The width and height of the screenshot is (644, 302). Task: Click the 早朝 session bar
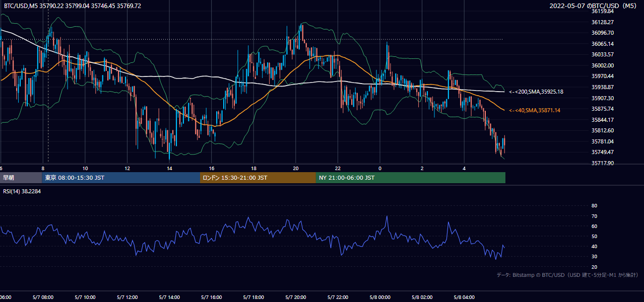pyautogui.click(x=21, y=178)
